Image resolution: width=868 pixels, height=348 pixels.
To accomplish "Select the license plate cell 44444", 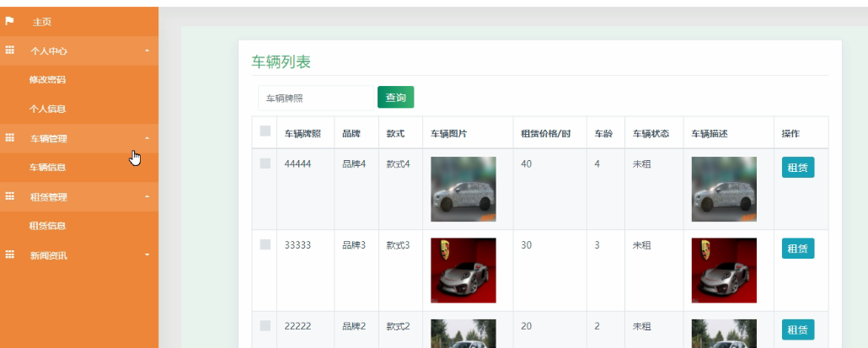I will [297, 164].
